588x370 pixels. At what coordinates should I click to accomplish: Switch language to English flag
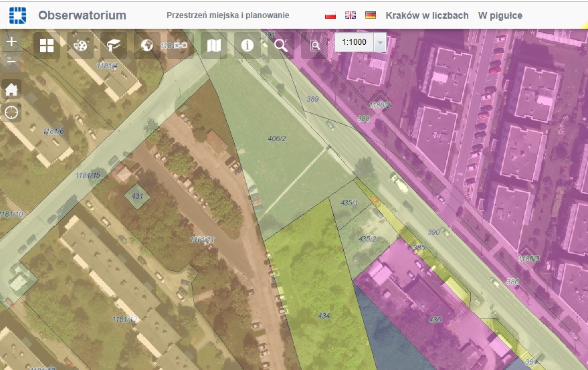click(350, 15)
